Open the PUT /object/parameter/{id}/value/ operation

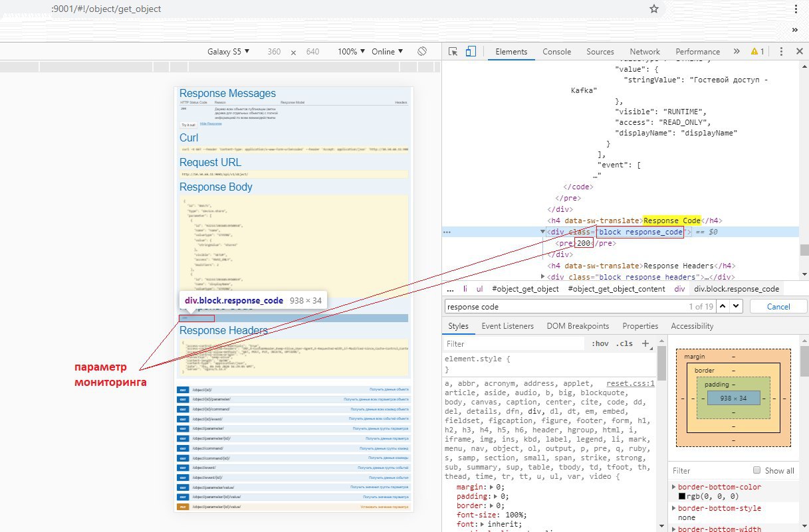(x=294, y=507)
